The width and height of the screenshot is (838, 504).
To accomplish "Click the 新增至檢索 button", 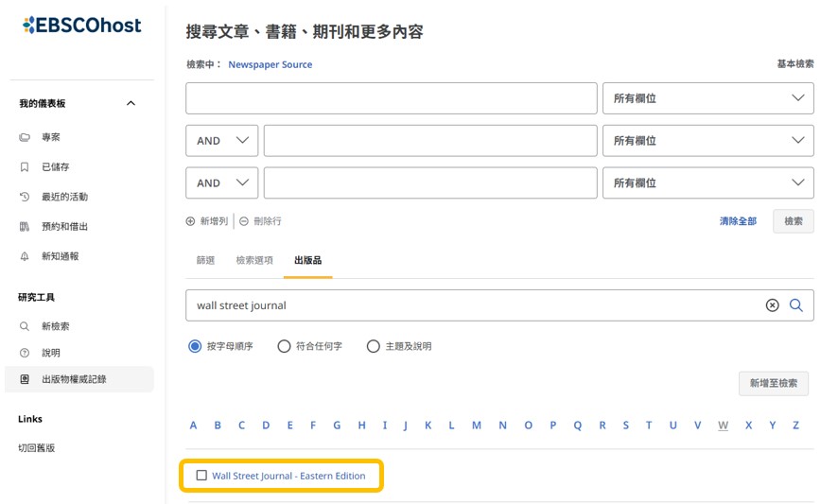I will 773,383.
